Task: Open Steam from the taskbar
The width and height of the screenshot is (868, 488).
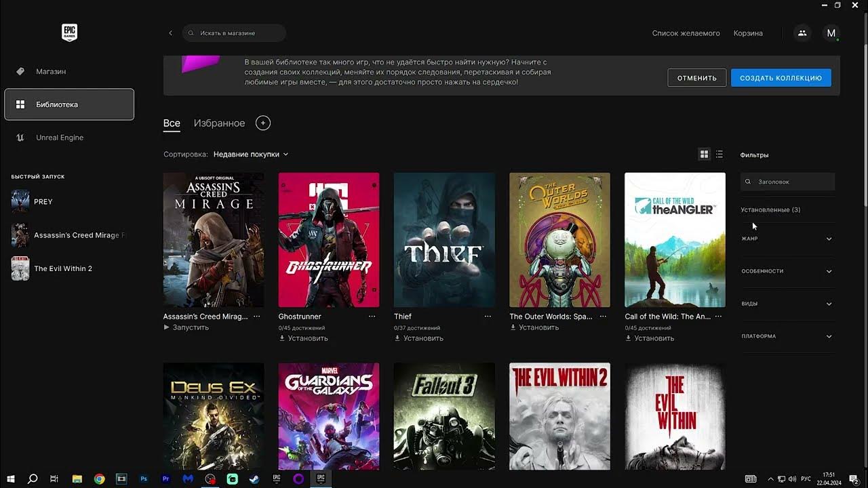Action: [x=254, y=479]
